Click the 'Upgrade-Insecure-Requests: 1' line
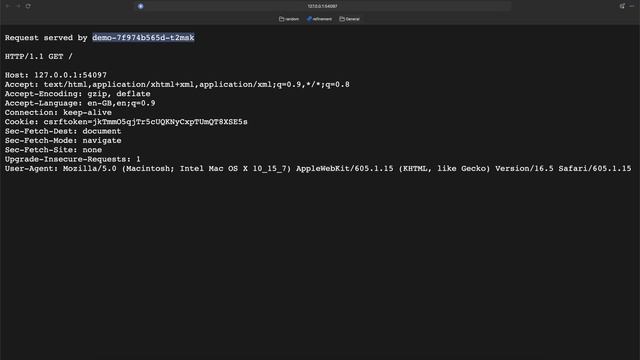Viewport: 640px width, 360px height. click(x=73, y=159)
